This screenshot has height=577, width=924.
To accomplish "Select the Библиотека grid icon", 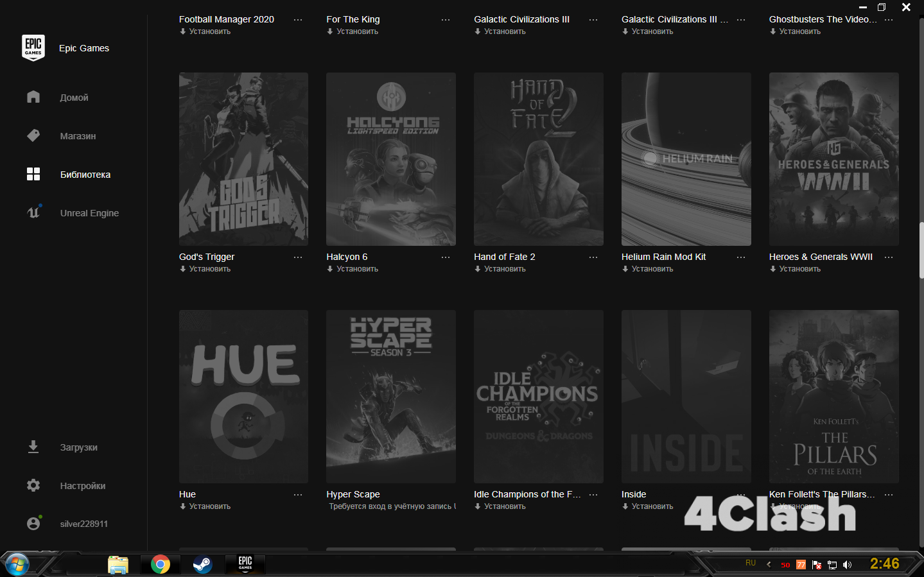I will point(33,174).
